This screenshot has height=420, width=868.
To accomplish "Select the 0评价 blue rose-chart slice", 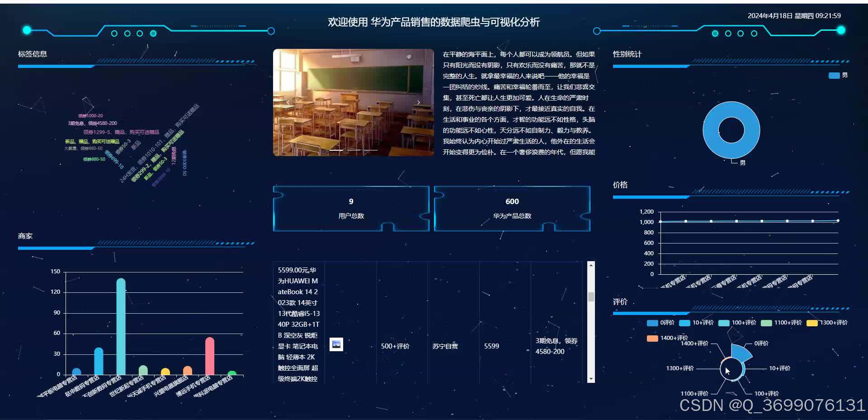I will tap(741, 353).
